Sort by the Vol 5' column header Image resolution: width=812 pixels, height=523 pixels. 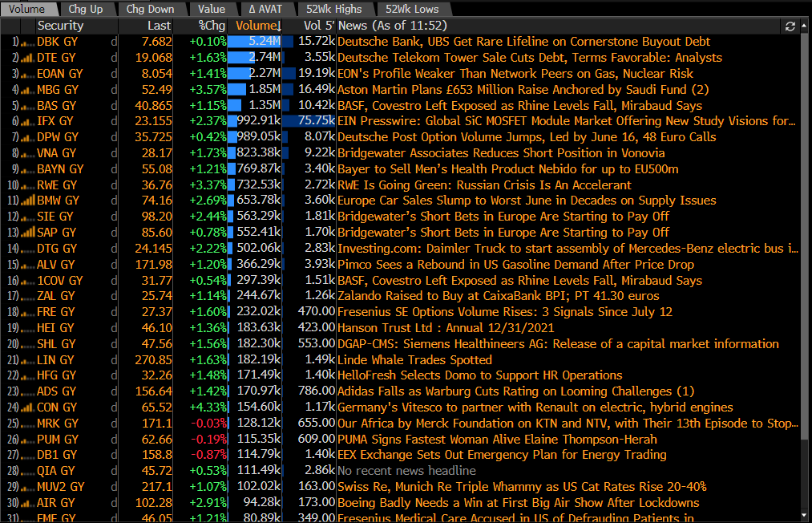[319, 26]
